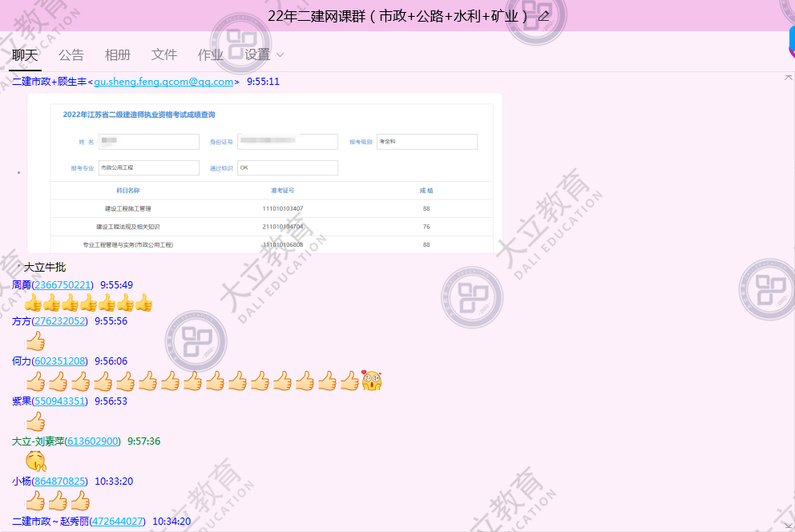Open the 文件 tab
The height and width of the screenshot is (532, 795).
[x=164, y=54]
